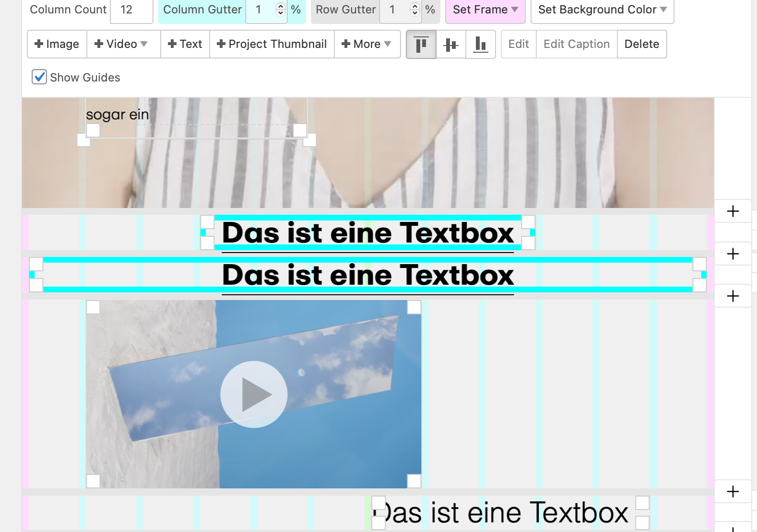Select the align top icon
This screenshot has width=757, height=532.
click(421, 44)
